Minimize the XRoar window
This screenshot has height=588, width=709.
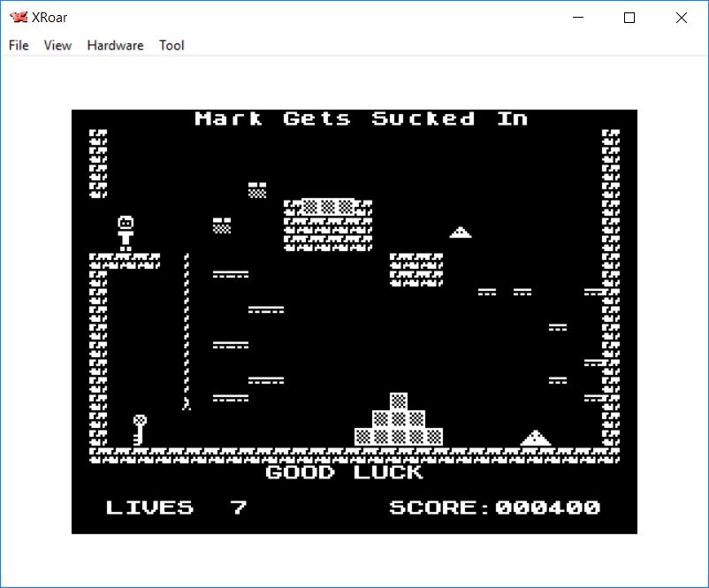click(x=579, y=18)
